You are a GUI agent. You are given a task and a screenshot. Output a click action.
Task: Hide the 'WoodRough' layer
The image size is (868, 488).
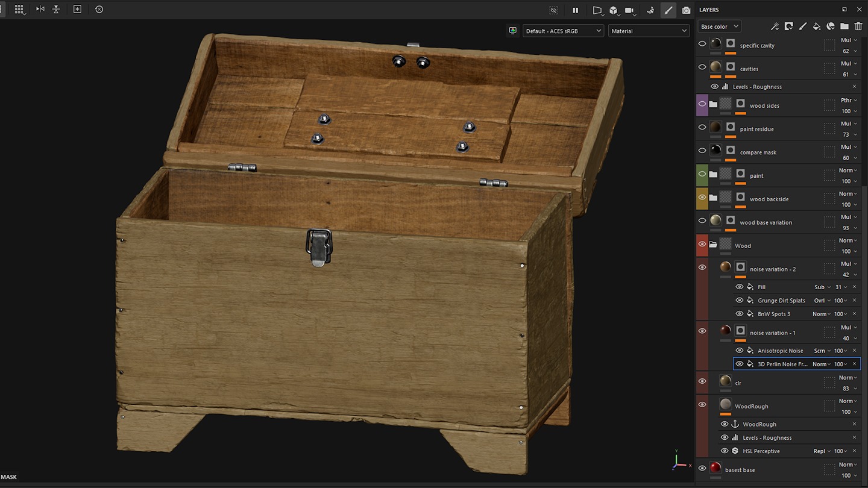pyautogui.click(x=702, y=404)
